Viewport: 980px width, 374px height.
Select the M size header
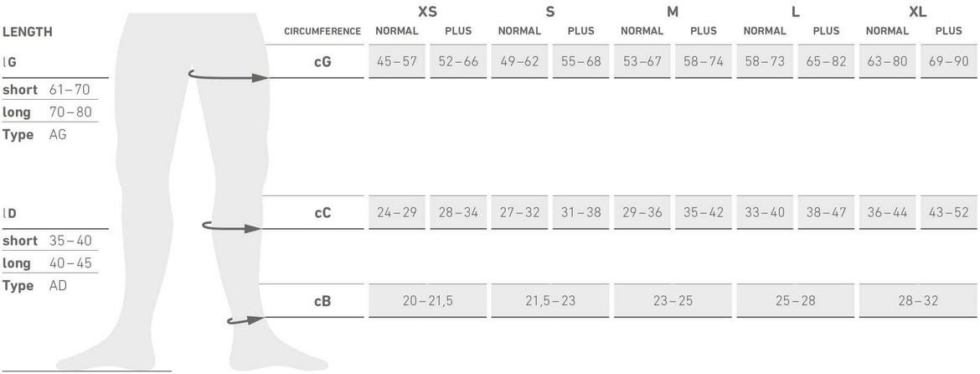673,13
